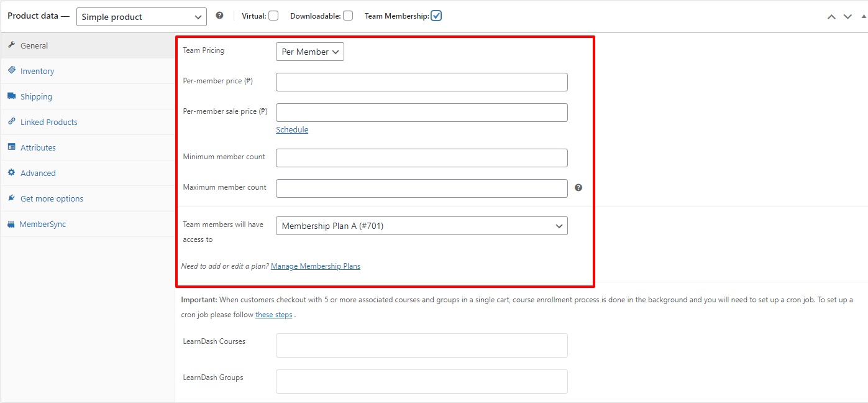Screen dimensions: 868x403
Task: Switch to the Inventory tab
Action: point(37,71)
